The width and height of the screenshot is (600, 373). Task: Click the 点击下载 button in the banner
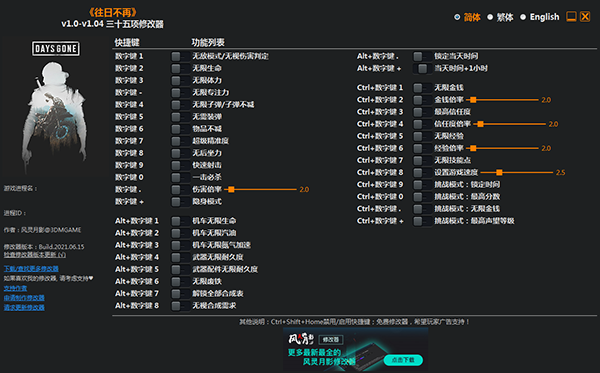coord(403,360)
